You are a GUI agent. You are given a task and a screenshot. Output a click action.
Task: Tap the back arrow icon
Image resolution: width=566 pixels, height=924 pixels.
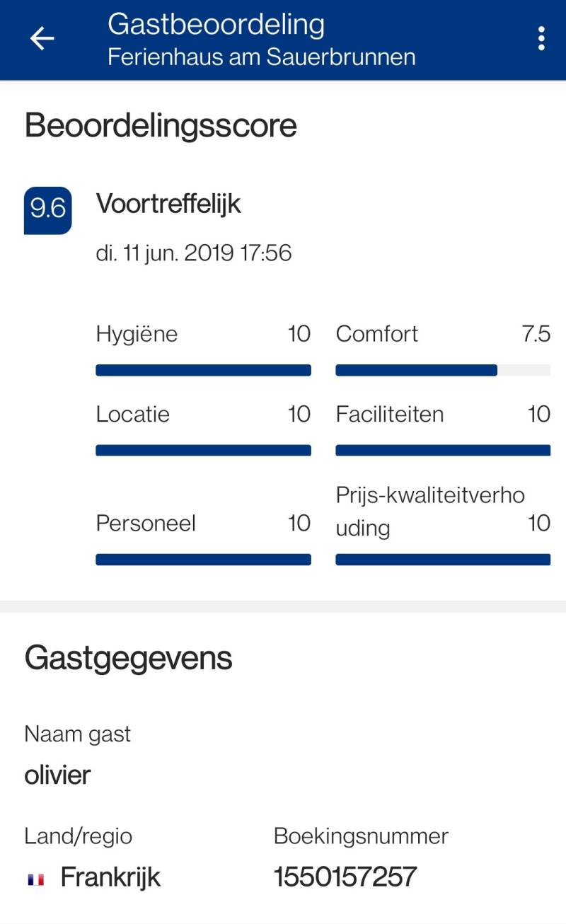(42, 38)
